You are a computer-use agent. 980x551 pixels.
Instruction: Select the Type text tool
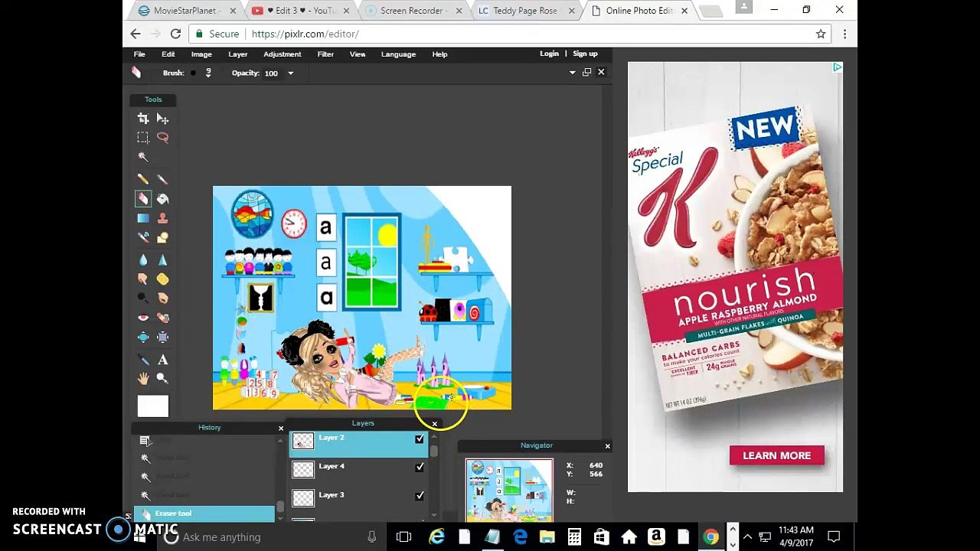(162, 360)
